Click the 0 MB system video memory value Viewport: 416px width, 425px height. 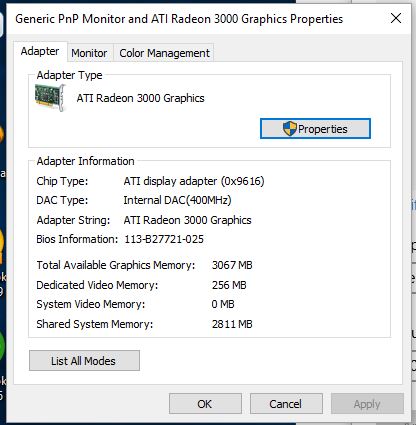[223, 304]
